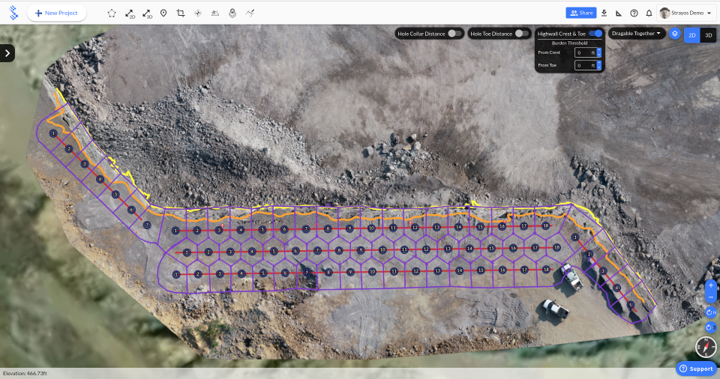Click the New Project button
Viewport: 720px width, 379px height.
click(x=56, y=13)
